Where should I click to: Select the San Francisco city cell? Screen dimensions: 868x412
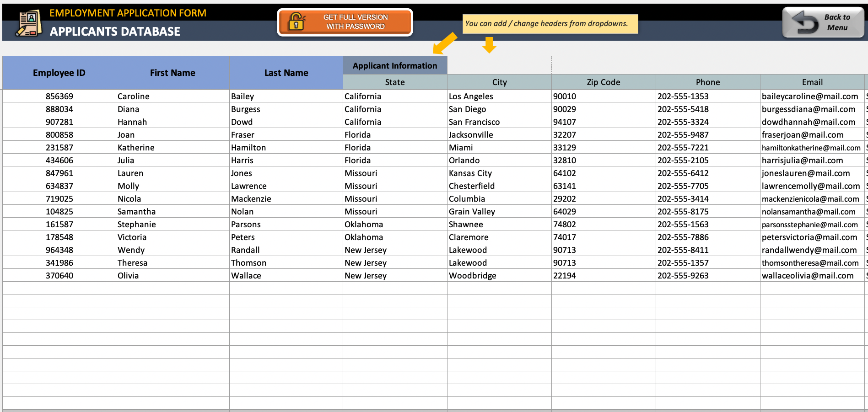[x=499, y=122]
